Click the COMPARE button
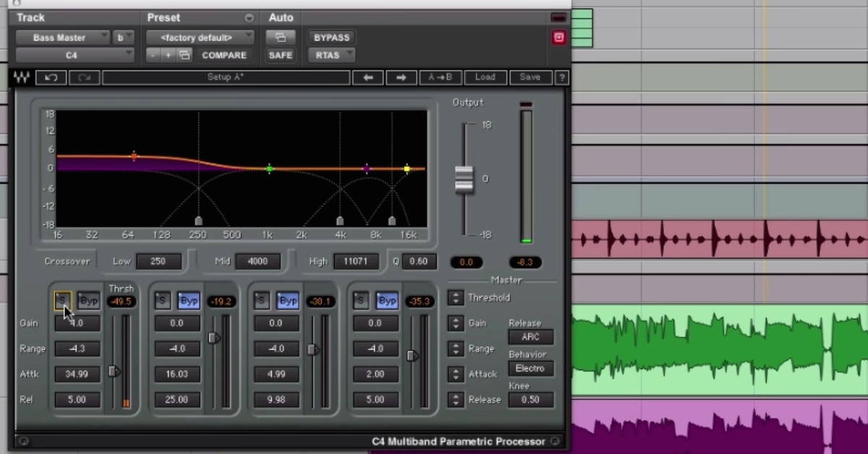This screenshot has width=868, height=454. click(224, 55)
